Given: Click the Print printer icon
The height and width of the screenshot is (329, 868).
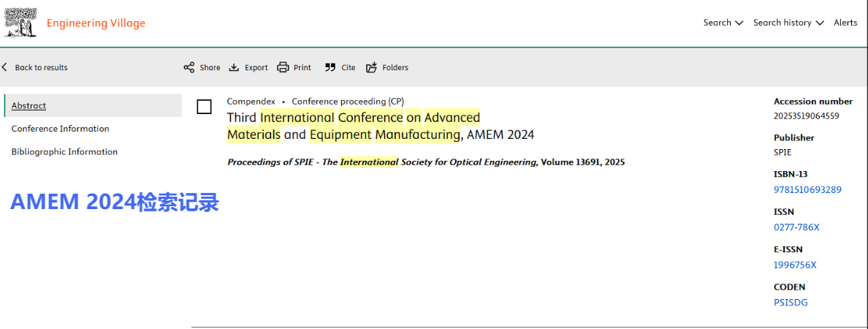Looking at the screenshot, I should tap(283, 67).
